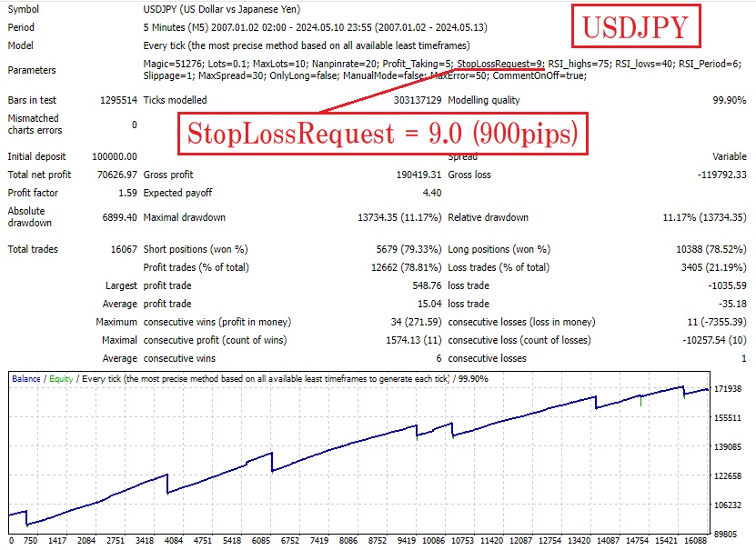Viewport: 756px width, 550px height.
Task: Click Bars in test value '1295514'
Action: click(x=118, y=100)
